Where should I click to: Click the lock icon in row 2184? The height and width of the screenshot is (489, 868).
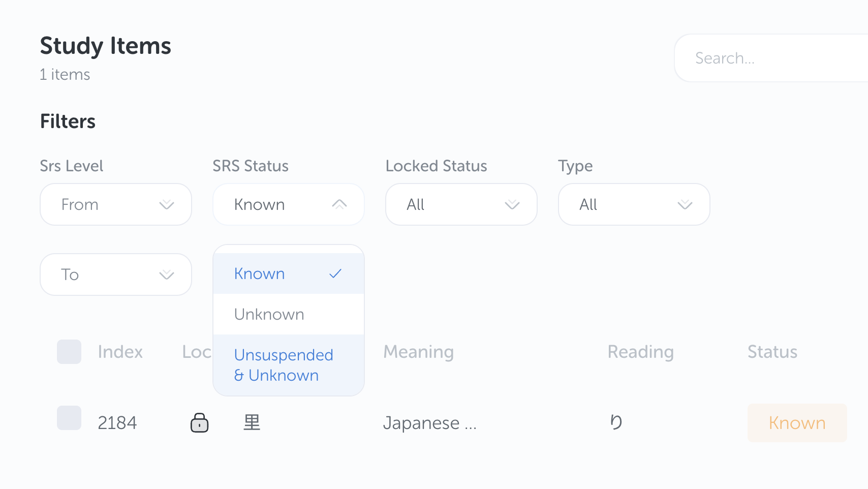coord(199,422)
